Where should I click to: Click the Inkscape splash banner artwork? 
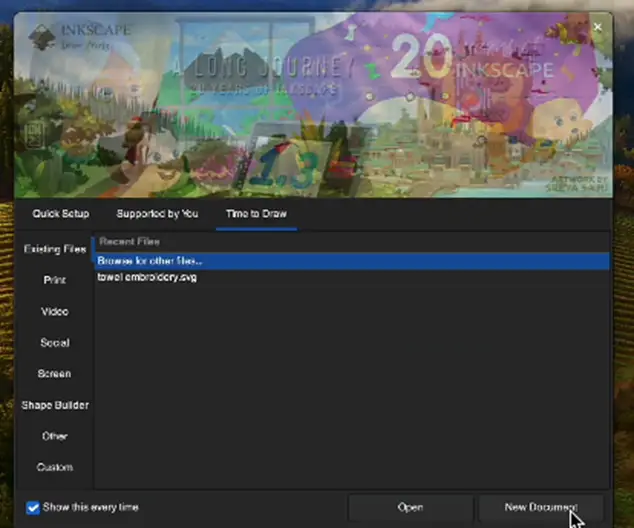coord(313,105)
